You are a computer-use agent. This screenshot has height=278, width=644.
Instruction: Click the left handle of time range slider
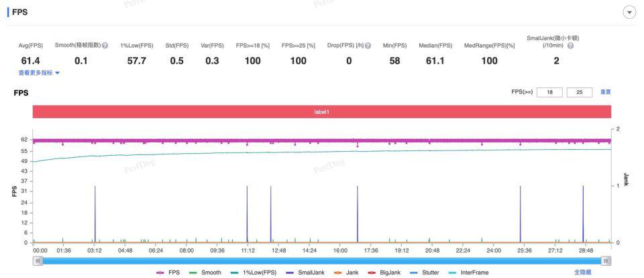click(x=38, y=261)
